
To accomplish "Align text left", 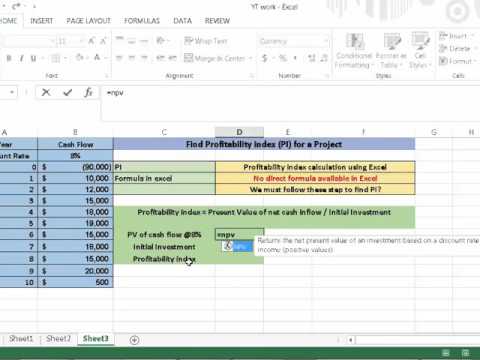I will [x=119, y=58].
